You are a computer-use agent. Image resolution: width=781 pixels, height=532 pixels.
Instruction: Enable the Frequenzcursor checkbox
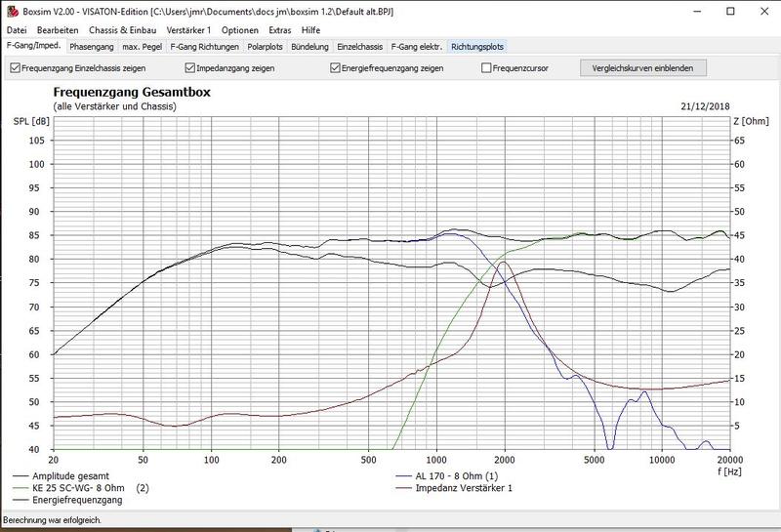click(486, 68)
